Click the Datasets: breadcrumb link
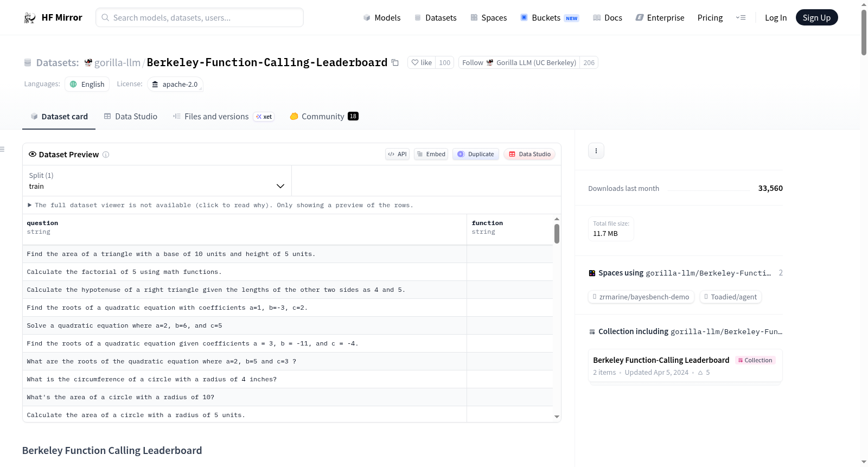 pyautogui.click(x=58, y=63)
